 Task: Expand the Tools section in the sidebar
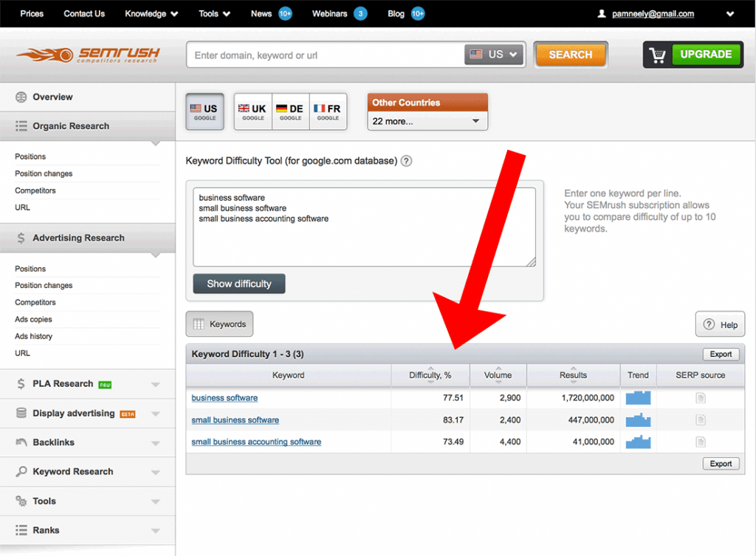coord(155,501)
